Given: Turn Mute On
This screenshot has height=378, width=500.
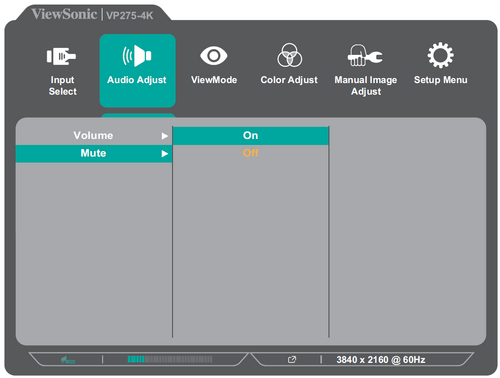Looking at the screenshot, I should pyautogui.click(x=251, y=136).
